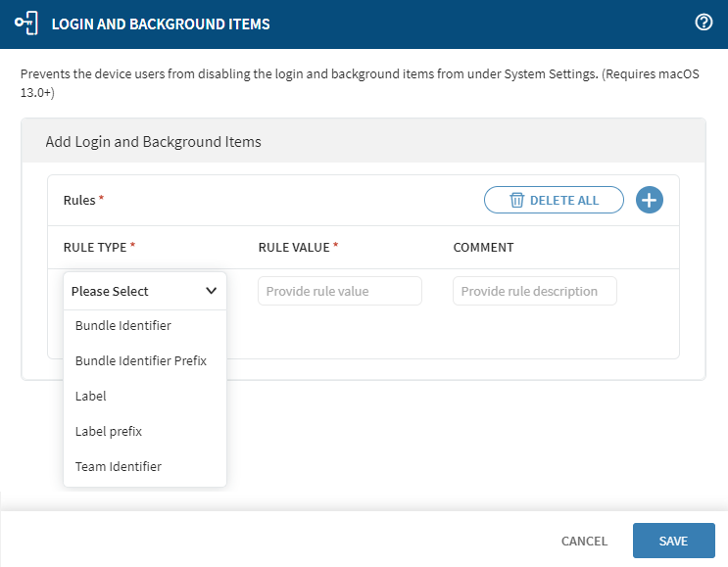Pick Label prefix from the list
Viewport: 728px width, 567px height.
145,432
